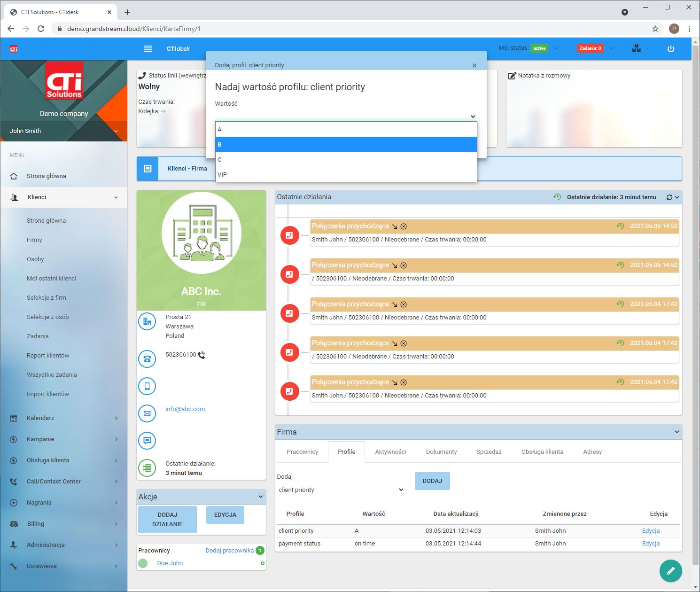The image size is (700, 592).
Task: Click the landline phone icon in company card
Action: pyautogui.click(x=147, y=359)
